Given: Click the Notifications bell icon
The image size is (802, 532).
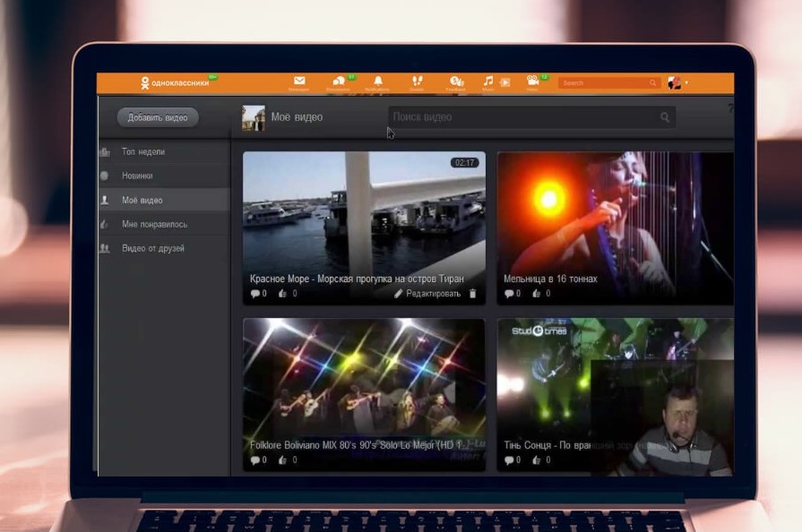Looking at the screenshot, I should pyautogui.click(x=378, y=82).
